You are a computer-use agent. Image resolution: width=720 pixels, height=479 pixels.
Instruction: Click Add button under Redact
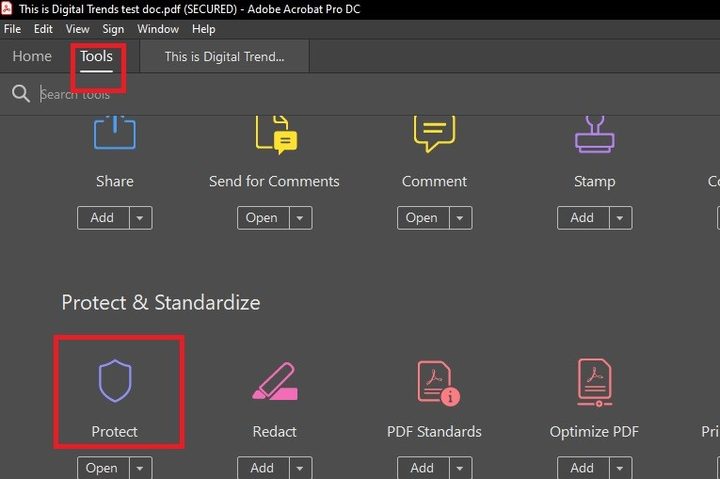tap(263, 468)
